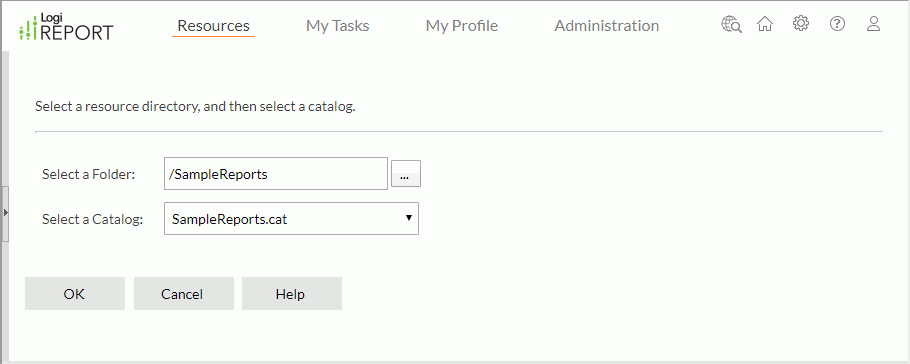Click the Cancel button
910x364 pixels.
pyautogui.click(x=182, y=294)
